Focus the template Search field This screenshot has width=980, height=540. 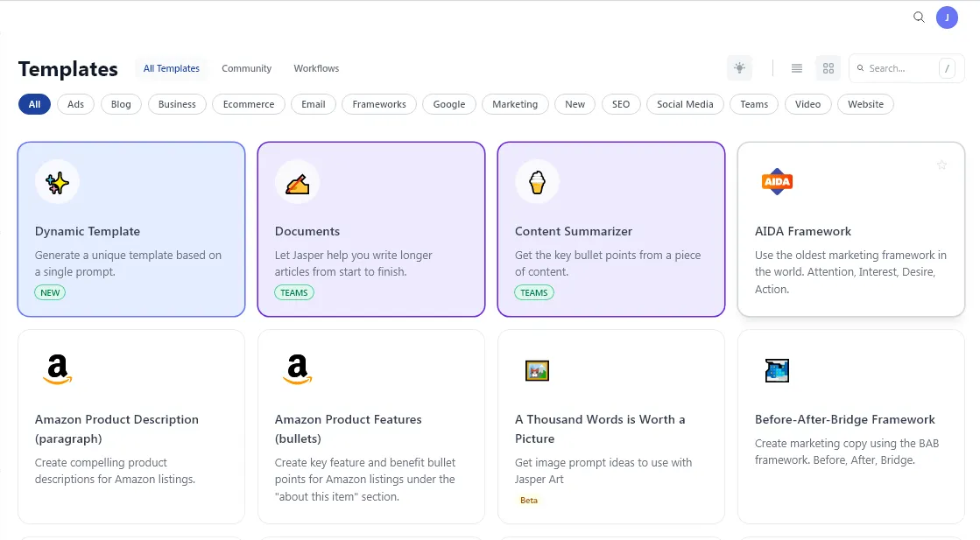898,68
